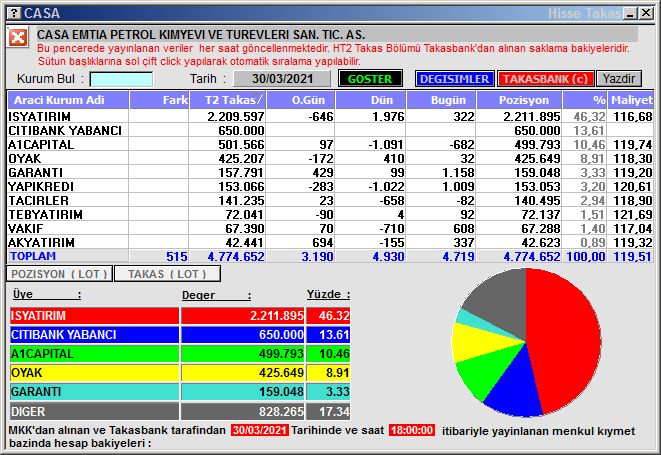
Task: Click the red X icon beside company name
Action: click(18, 38)
